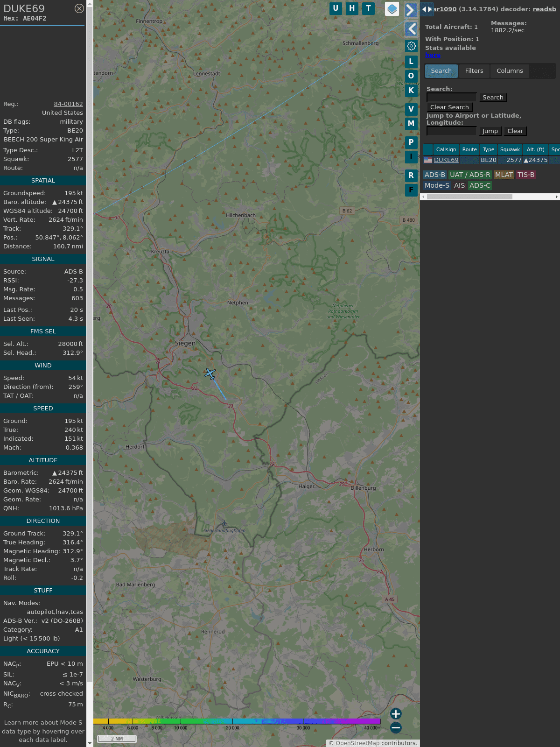Open registration 84-00162 link
The width and height of the screenshot is (560, 747).
[68, 104]
